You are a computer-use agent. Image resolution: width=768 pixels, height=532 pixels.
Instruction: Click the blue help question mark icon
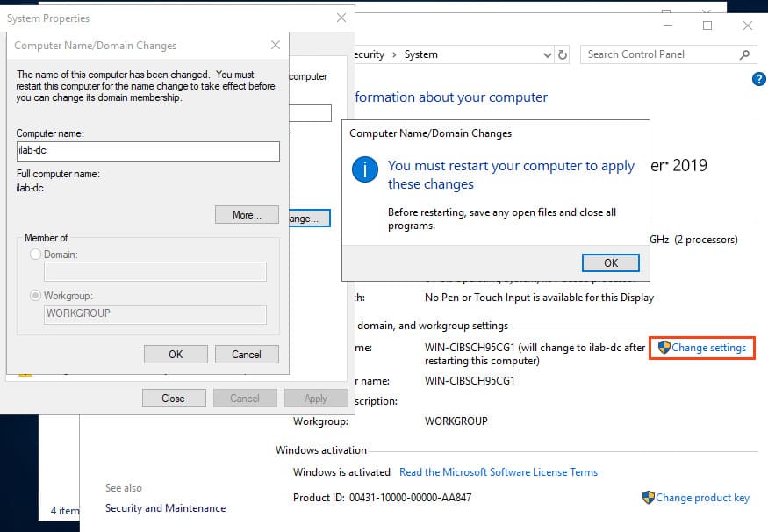759,79
